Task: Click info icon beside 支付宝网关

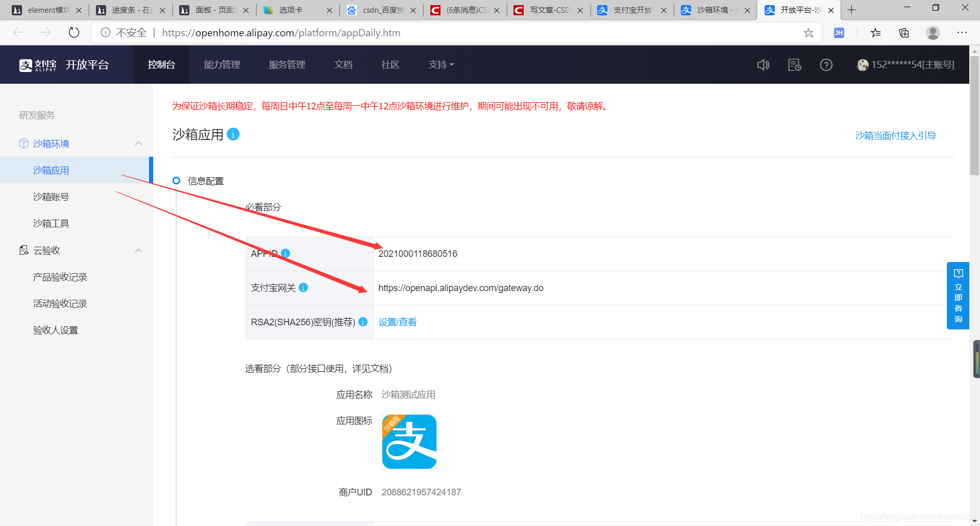Action: pos(303,288)
